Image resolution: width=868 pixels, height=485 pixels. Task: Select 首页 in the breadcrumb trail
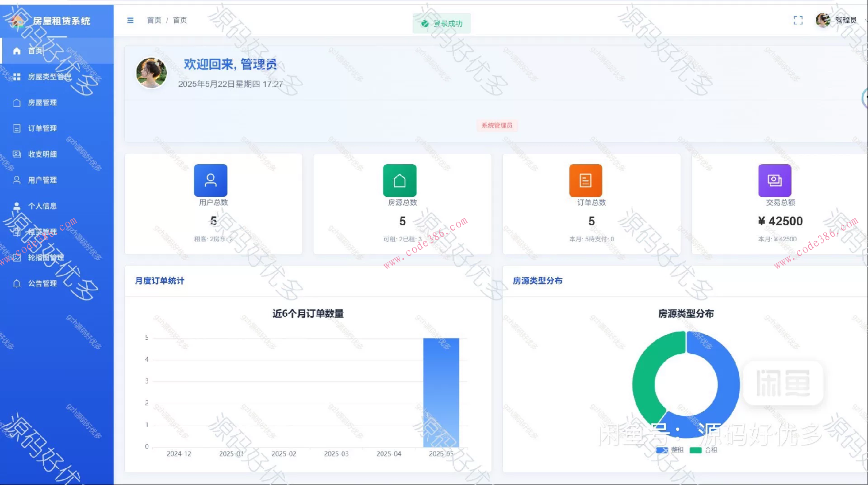pos(153,20)
